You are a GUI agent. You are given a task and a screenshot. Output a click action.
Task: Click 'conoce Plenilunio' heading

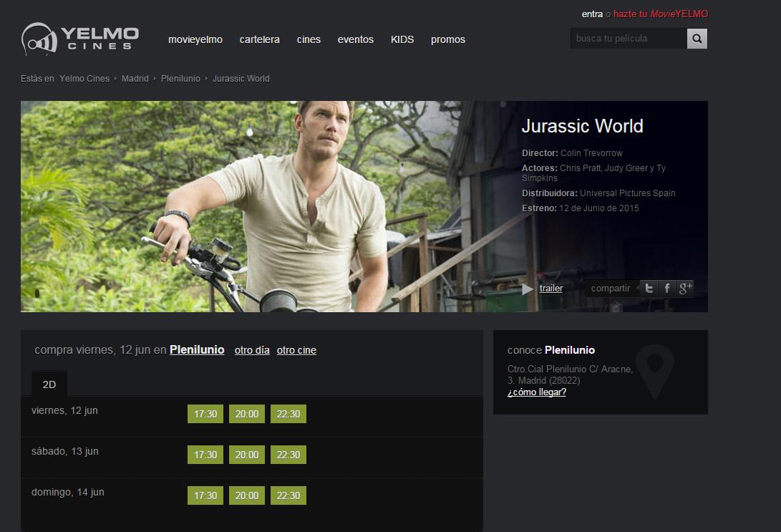tap(551, 350)
